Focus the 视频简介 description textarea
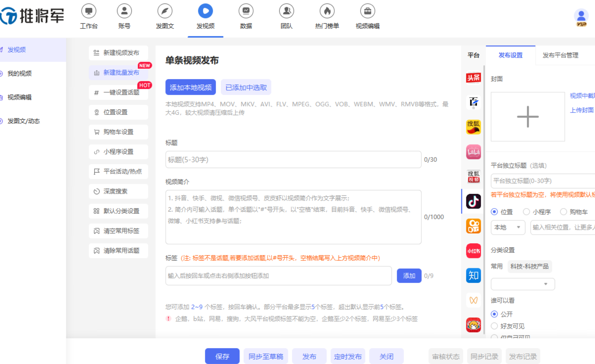This screenshot has width=595, height=364. pyautogui.click(x=293, y=217)
